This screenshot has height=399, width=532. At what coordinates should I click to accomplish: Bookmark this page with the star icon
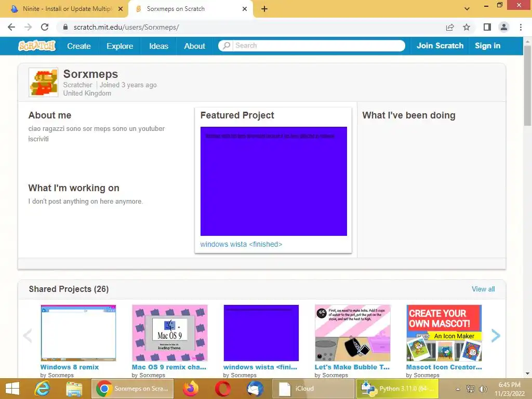pyautogui.click(x=467, y=27)
